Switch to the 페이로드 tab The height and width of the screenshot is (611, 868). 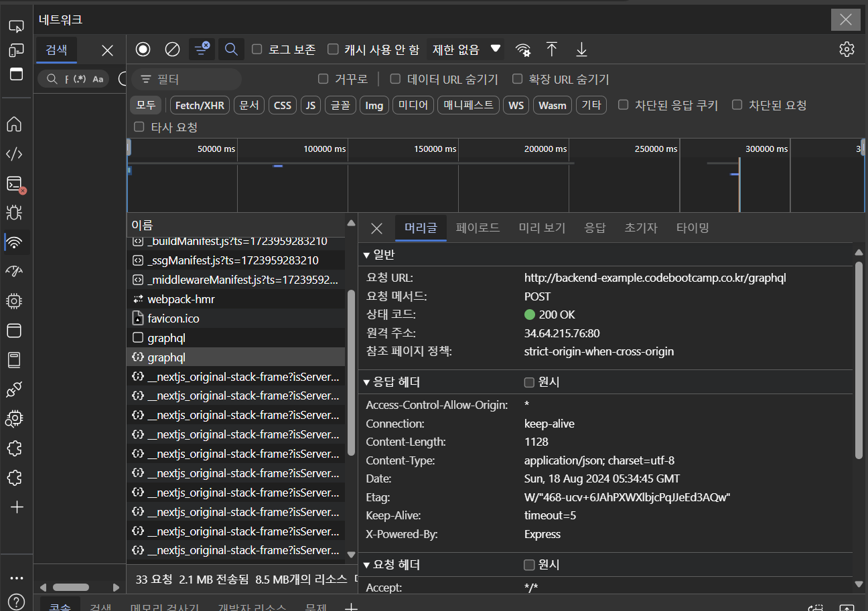tap(478, 228)
